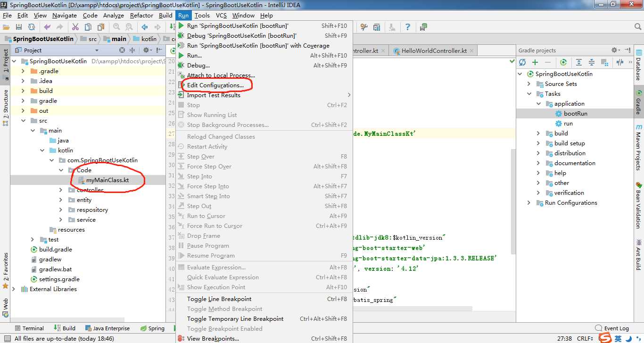Viewport: 644px width, 343px height.
Task: Open the Terminal tool window
Action: 29,328
